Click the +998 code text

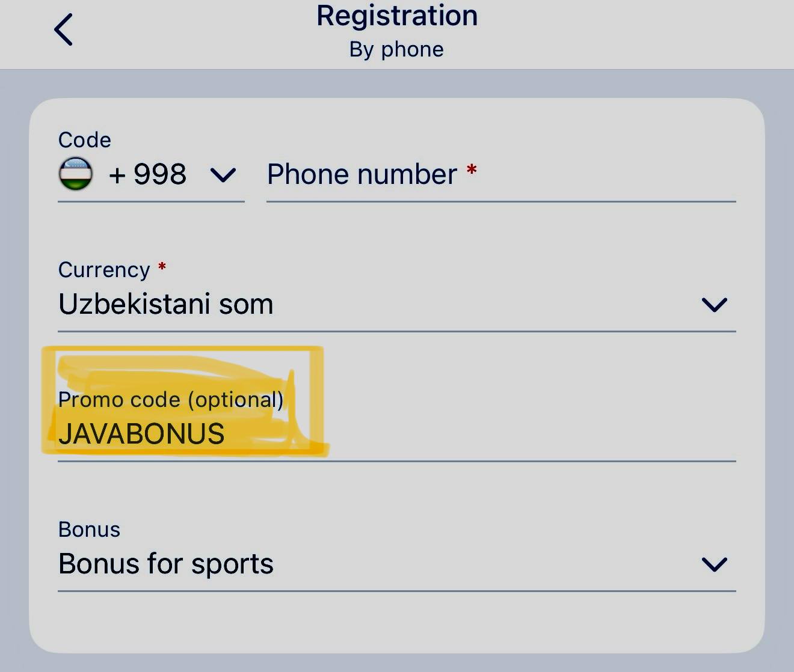point(149,174)
